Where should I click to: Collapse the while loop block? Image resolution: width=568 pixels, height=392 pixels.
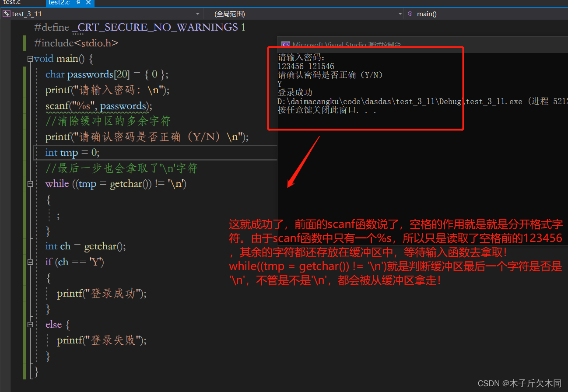[30, 184]
